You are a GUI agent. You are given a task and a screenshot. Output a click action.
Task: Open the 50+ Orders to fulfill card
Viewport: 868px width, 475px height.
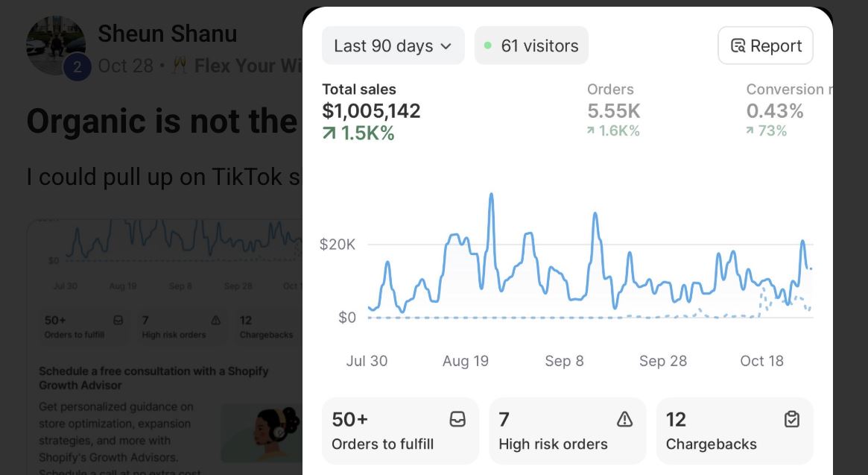400,431
